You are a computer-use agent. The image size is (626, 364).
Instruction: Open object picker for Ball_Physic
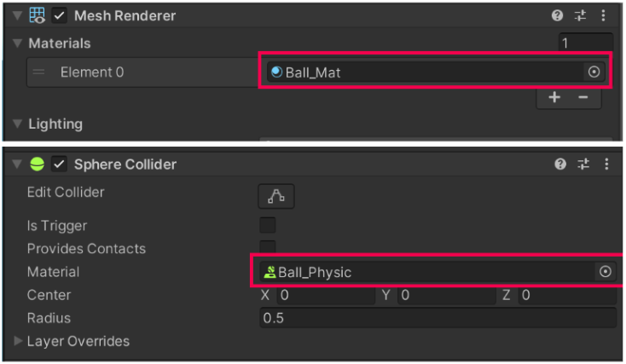[x=605, y=272]
